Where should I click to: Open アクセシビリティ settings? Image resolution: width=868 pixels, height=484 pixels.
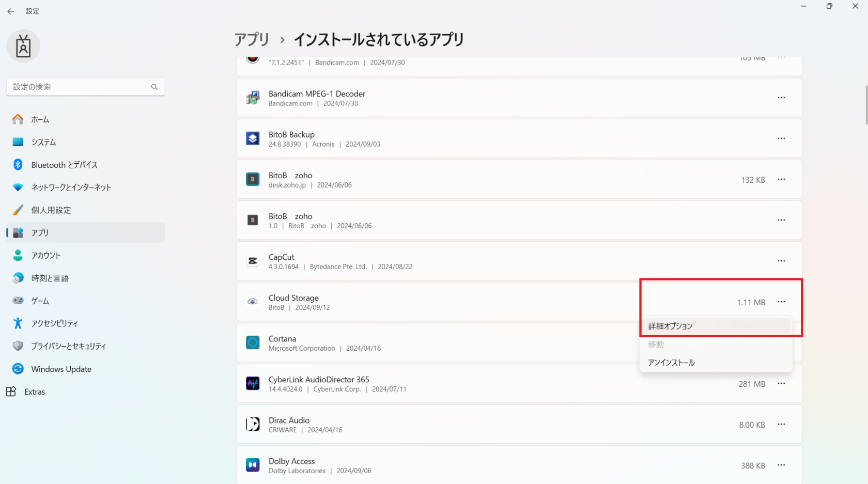[x=86, y=323]
